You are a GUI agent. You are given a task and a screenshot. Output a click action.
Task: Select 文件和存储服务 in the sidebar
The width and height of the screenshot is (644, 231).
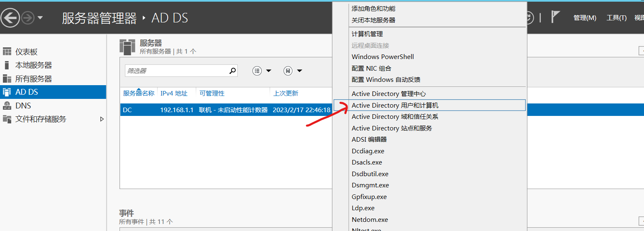click(x=41, y=119)
